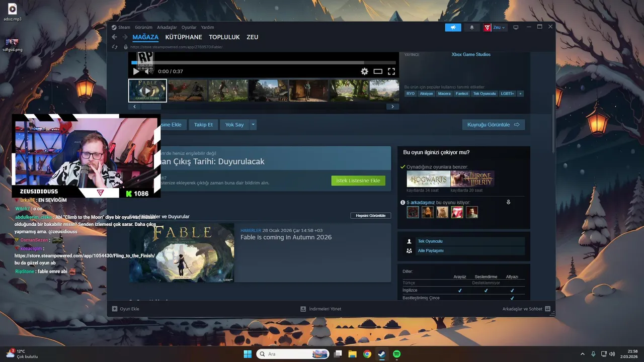Screen dimensions: 644x362
Task: Click the Takip Et button
Action: [x=203, y=125]
